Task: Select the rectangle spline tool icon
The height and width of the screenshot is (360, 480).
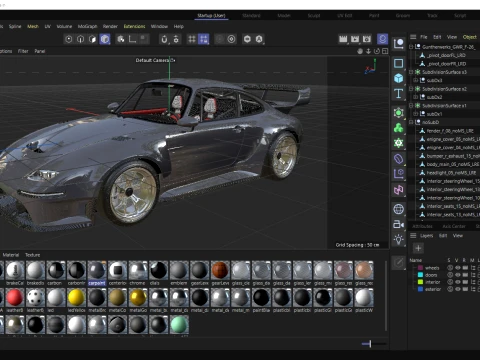Action: coord(399,63)
